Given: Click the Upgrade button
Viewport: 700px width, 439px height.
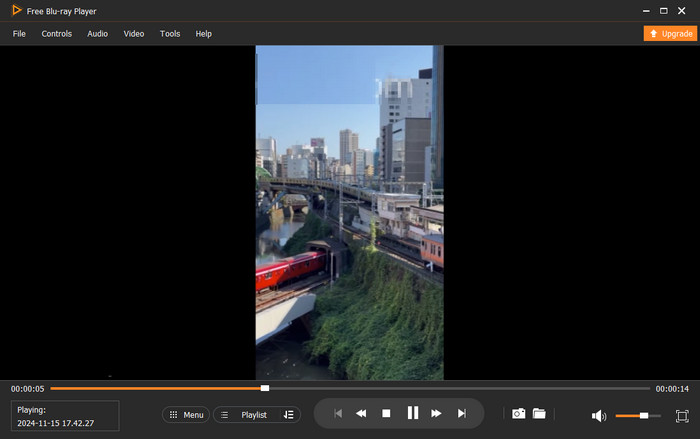Looking at the screenshot, I should click(670, 33).
